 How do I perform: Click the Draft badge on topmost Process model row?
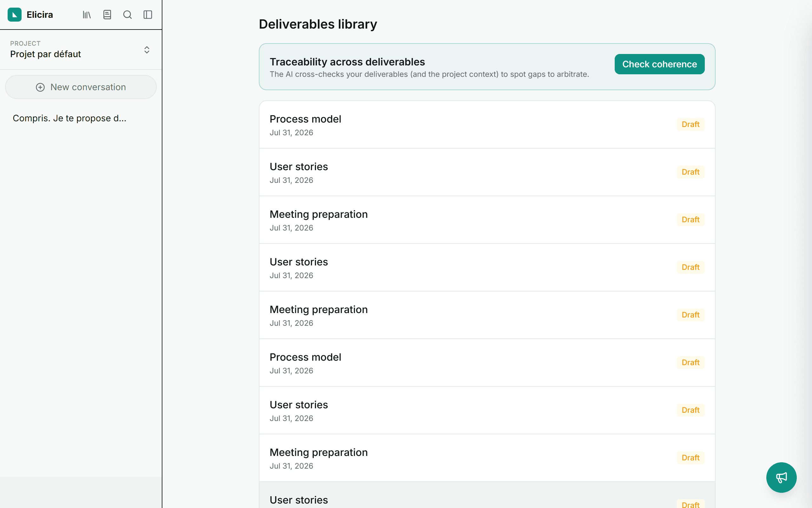(x=691, y=124)
